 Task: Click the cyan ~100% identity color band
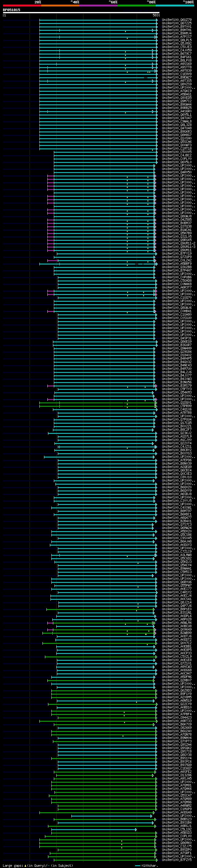[175, 6]
